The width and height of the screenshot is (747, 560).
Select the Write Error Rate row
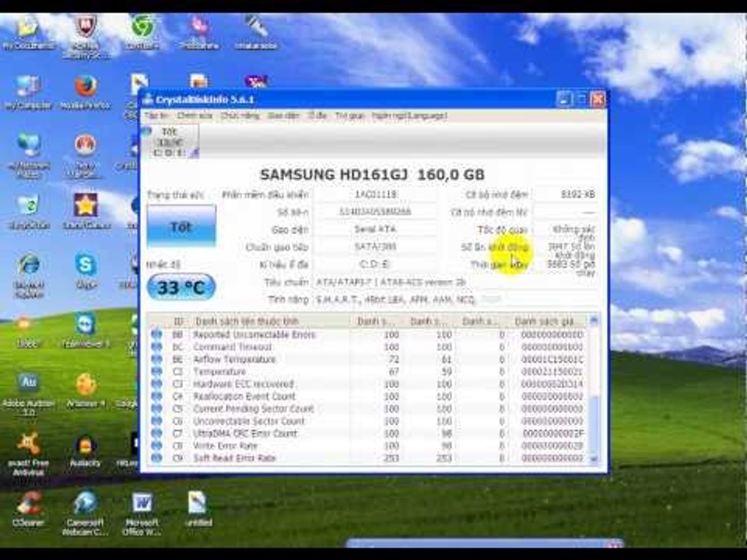pyautogui.click(x=369, y=446)
